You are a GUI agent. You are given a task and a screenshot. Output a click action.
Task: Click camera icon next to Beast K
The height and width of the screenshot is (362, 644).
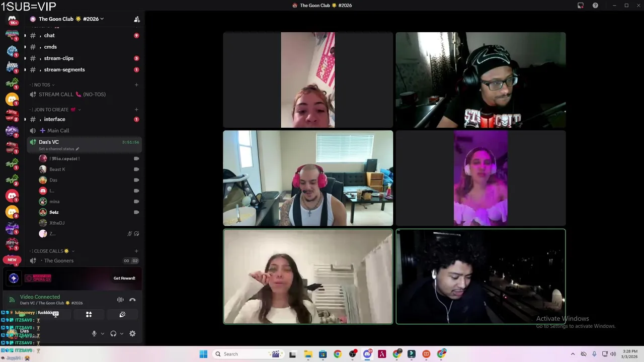tap(136, 169)
